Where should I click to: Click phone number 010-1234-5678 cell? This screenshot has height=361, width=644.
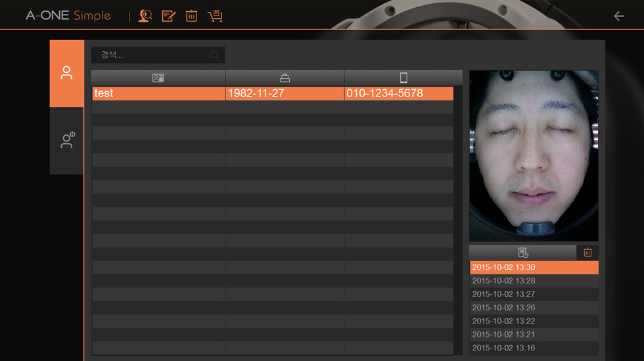point(399,93)
